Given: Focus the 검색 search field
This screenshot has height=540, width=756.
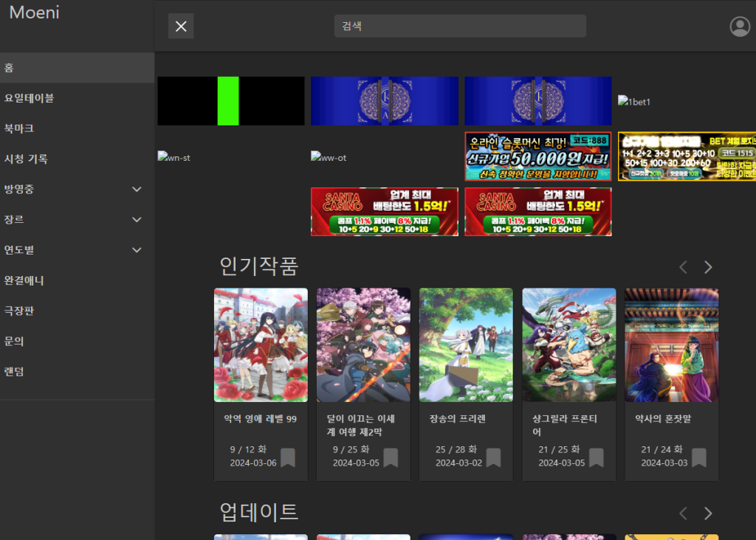Looking at the screenshot, I should pyautogui.click(x=460, y=26).
